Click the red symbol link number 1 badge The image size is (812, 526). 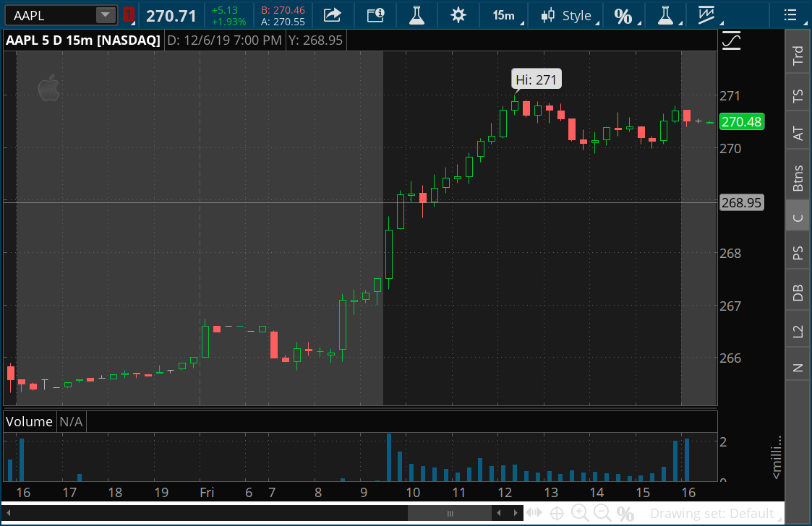(129, 15)
